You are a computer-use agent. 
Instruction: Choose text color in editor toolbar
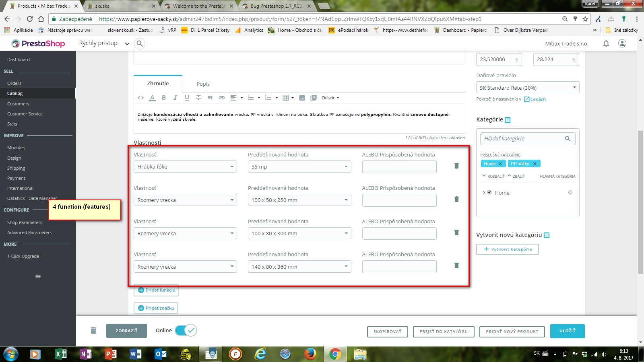pyautogui.click(x=152, y=98)
